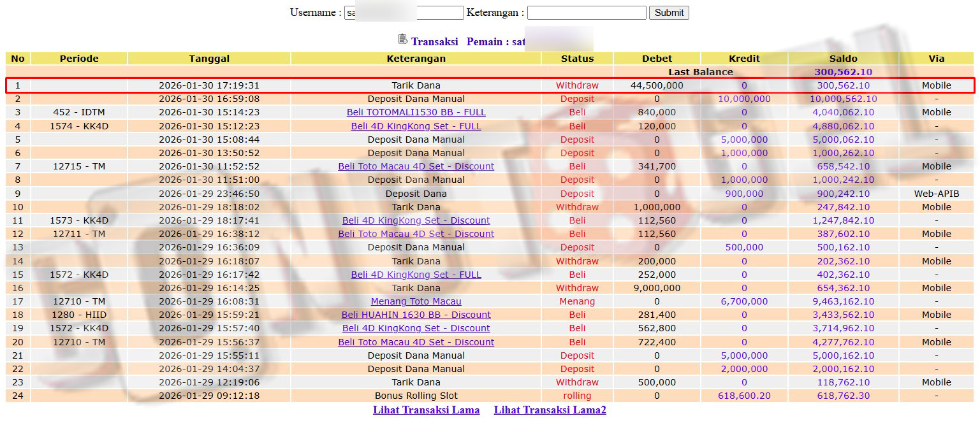Click the Last Balance amount 300,562.10
980x430 pixels.
[843, 72]
